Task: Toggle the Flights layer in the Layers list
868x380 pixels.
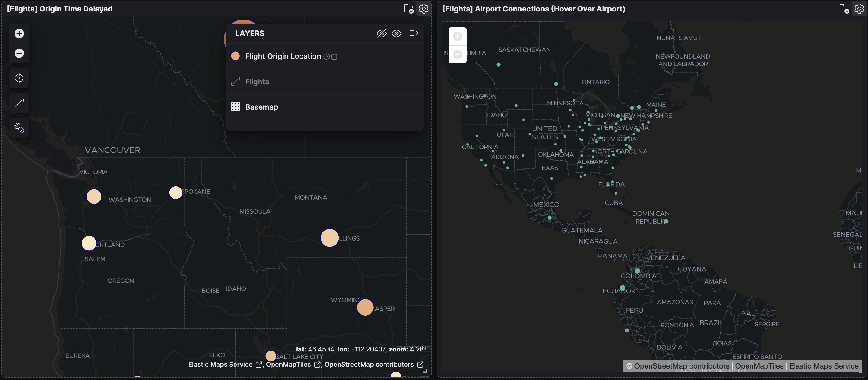Action: tap(257, 82)
